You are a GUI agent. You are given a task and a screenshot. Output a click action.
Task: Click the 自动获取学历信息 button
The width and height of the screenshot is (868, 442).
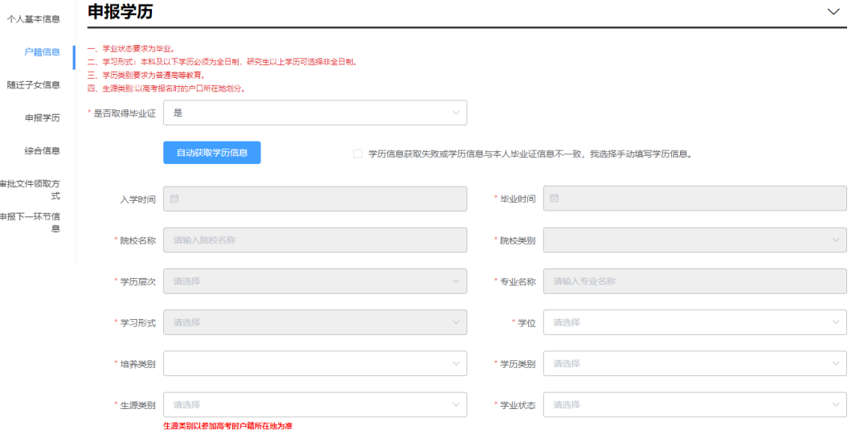click(x=212, y=153)
